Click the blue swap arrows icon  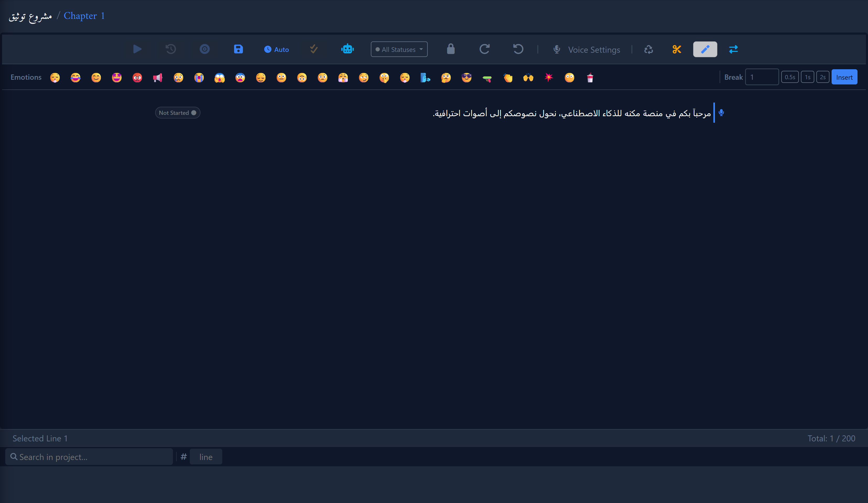pos(733,49)
